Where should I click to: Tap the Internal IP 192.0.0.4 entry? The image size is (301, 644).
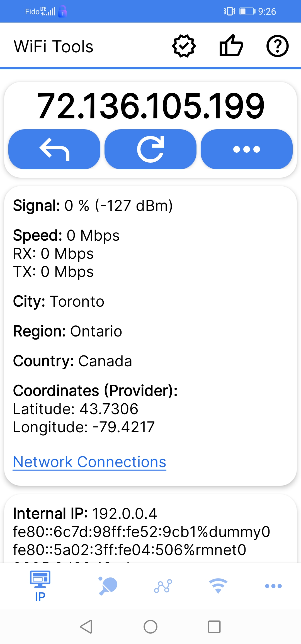(x=85, y=514)
